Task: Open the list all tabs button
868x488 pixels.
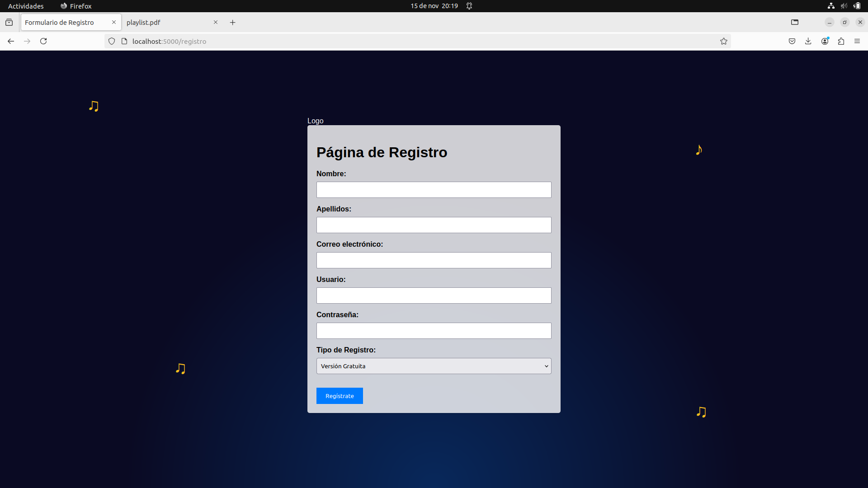Action: pos(795,22)
